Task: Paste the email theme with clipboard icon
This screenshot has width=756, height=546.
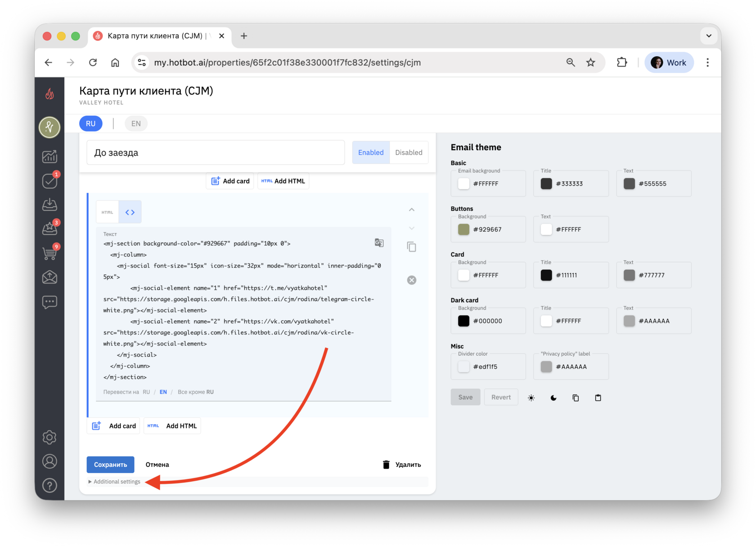Action: (x=598, y=398)
